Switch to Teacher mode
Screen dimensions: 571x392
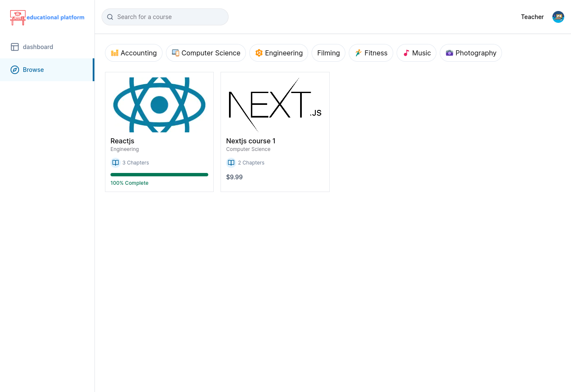pyautogui.click(x=532, y=17)
